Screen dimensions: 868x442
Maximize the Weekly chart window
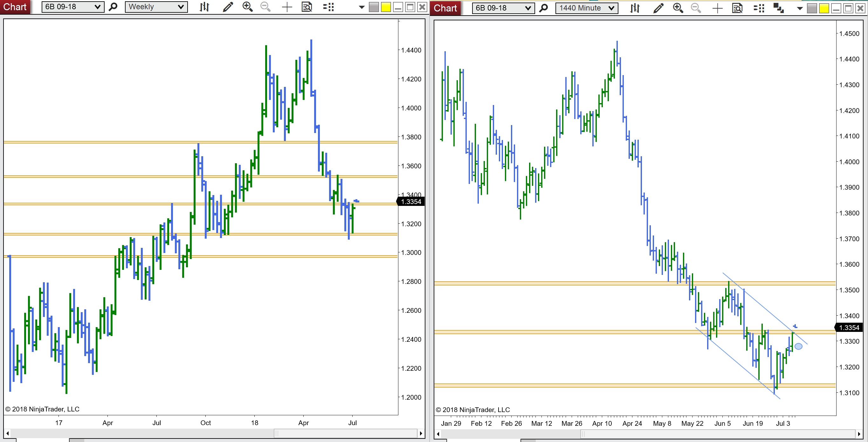[410, 7]
